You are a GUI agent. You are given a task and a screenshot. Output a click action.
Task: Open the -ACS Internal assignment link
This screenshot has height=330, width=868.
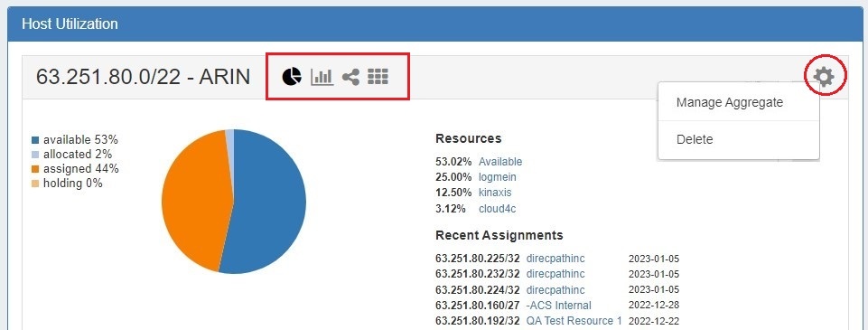click(x=558, y=305)
